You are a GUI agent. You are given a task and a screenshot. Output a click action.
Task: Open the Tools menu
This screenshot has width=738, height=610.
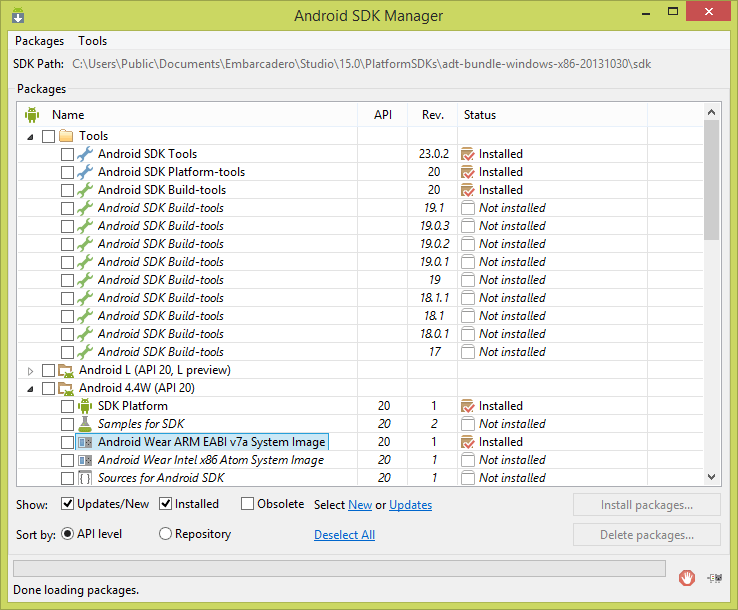93,41
